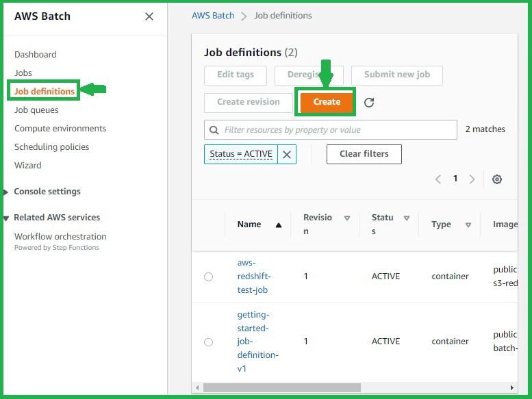The height and width of the screenshot is (399, 532).
Task: Click ACTIVE status of aws-redshift-test-job row
Action: 385,276
